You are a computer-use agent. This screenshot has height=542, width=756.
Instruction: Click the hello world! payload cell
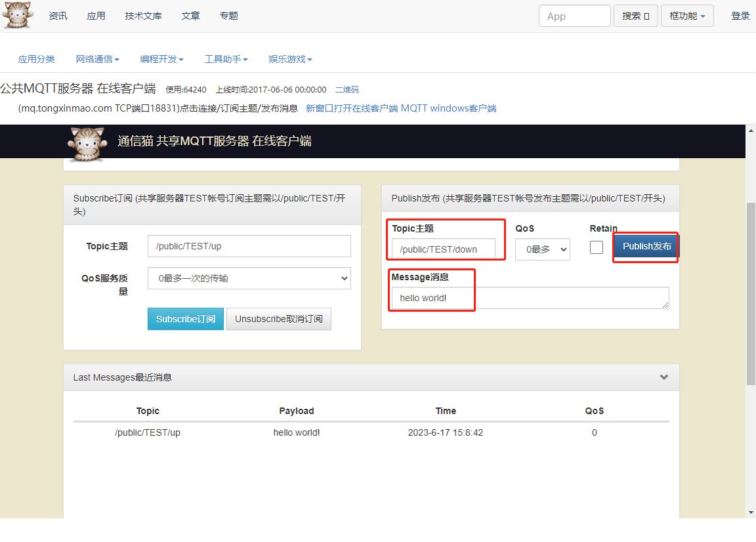(x=297, y=432)
